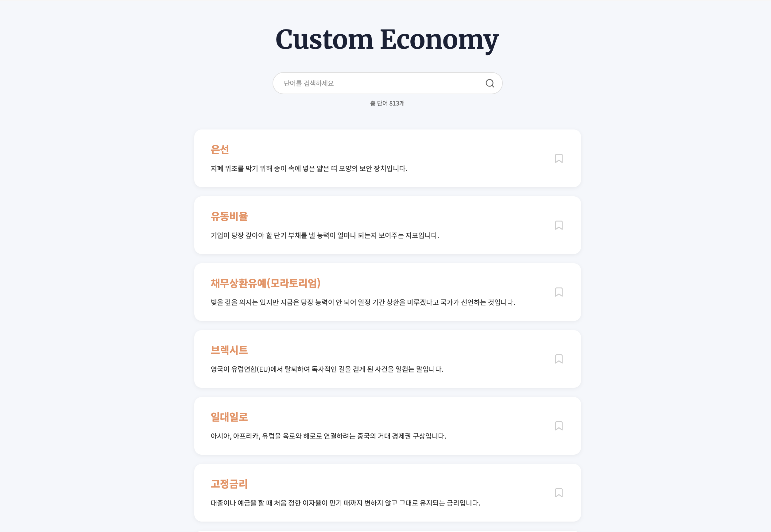Click the 은선 word title link
Viewport: 771px width, 532px height.
coord(220,150)
